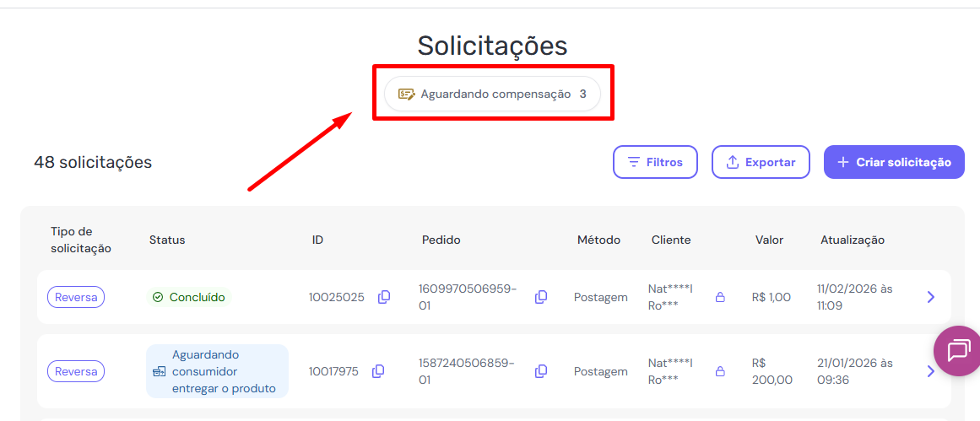
Task: Copy request ID 10017975
Action: pos(378,371)
